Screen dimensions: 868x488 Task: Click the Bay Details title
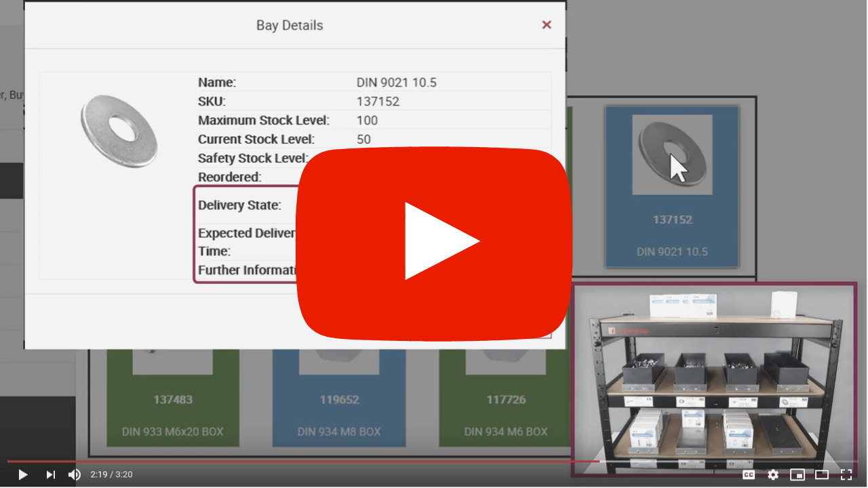[290, 25]
